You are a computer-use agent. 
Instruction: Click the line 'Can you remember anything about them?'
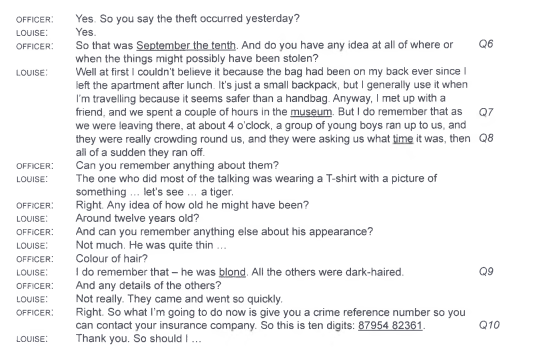(177, 165)
